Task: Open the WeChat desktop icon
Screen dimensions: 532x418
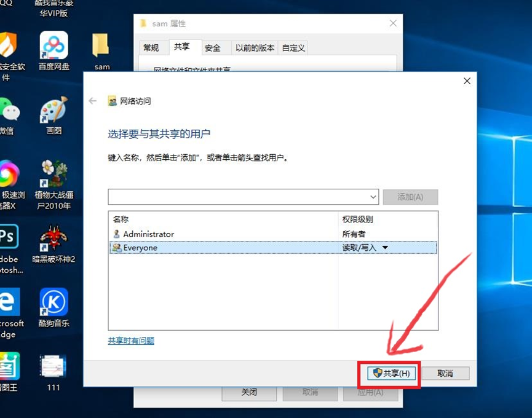Action: [x=9, y=109]
